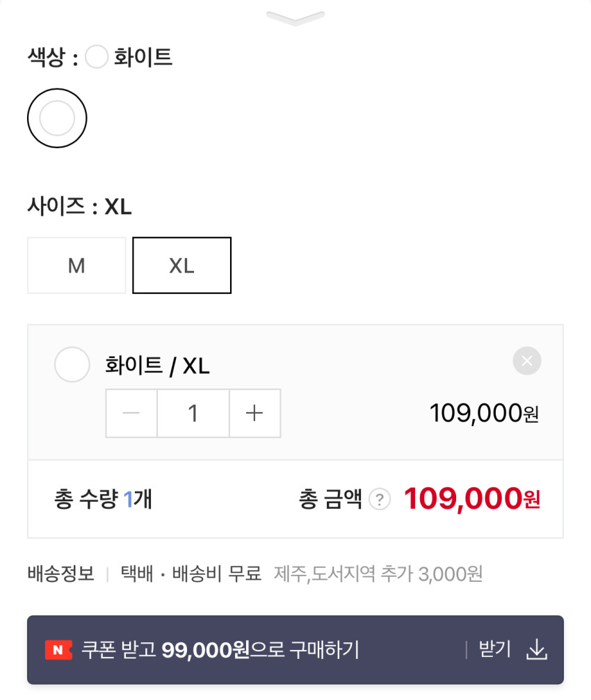Screen dimensions: 591x700
Task: Collapse the option panel with top chevron
Action: [295, 18]
